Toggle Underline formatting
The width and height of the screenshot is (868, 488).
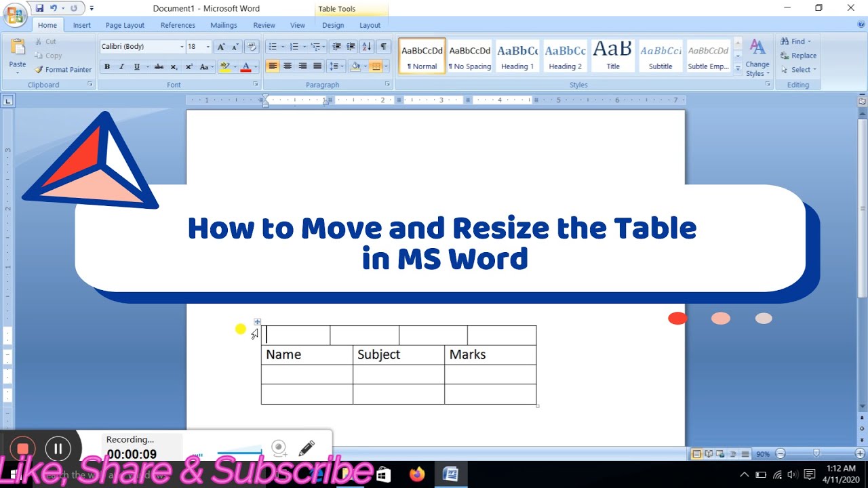coord(137,66)
